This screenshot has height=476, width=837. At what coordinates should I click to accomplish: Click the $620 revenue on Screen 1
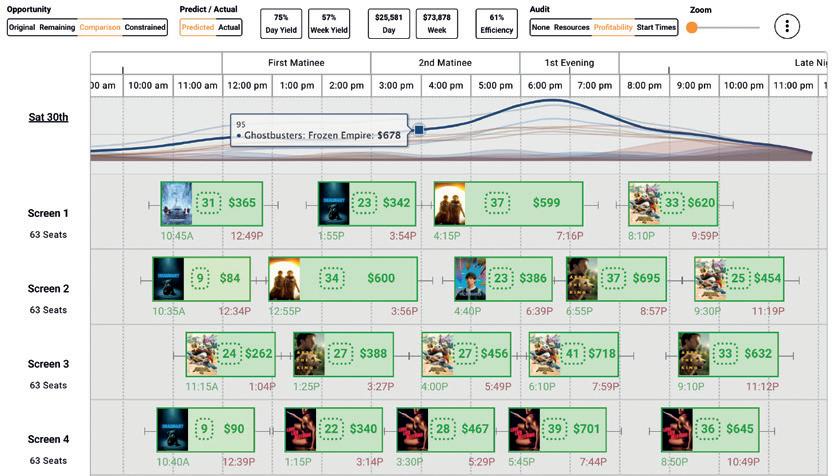tap(701, 203)
